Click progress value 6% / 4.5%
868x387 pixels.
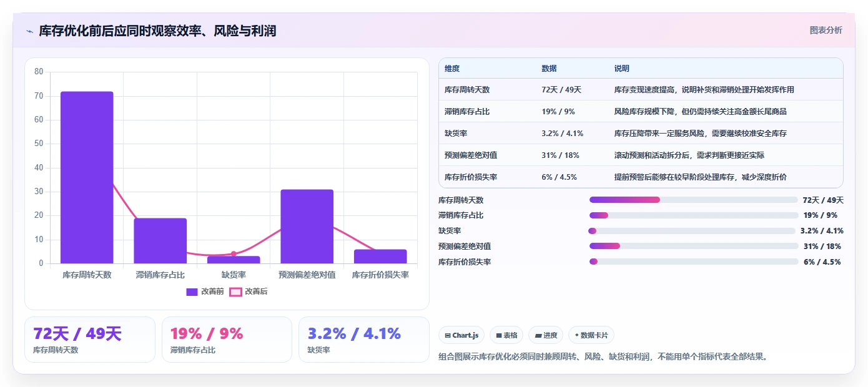[822, 262]
